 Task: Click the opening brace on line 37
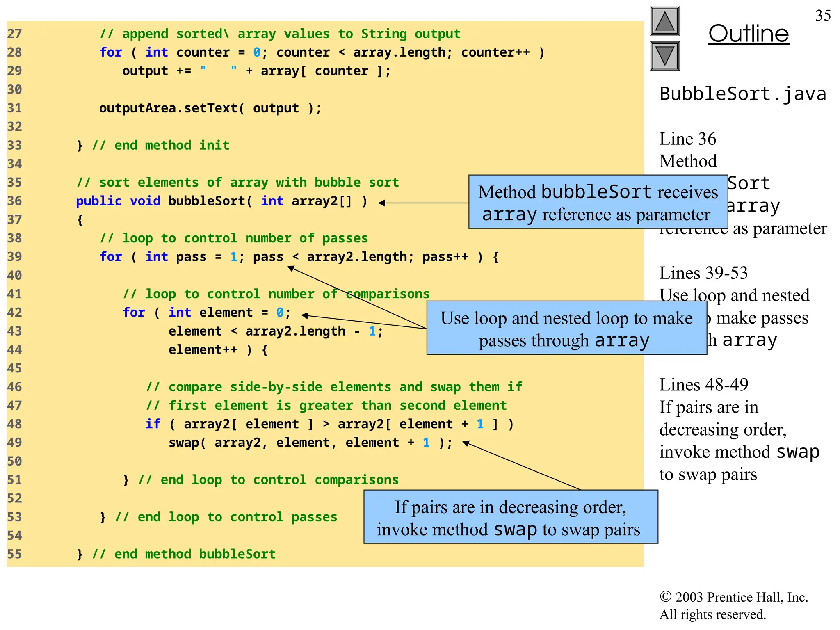pos(80,220)
